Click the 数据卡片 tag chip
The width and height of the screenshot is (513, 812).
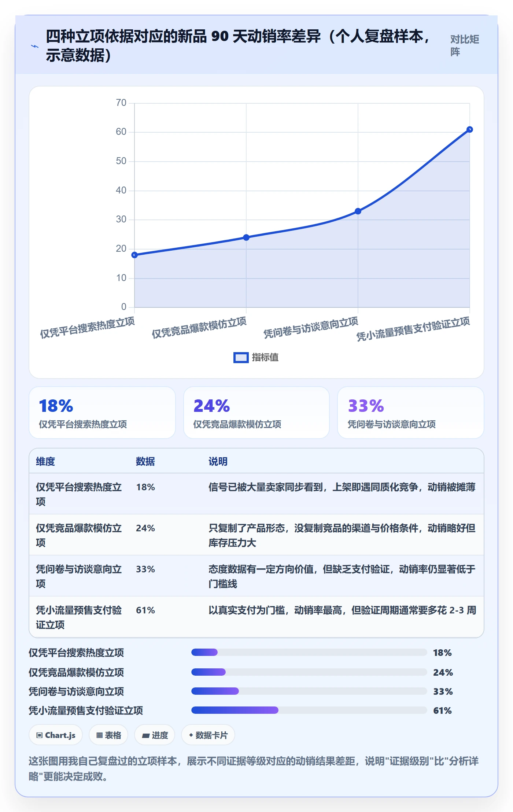208,735
